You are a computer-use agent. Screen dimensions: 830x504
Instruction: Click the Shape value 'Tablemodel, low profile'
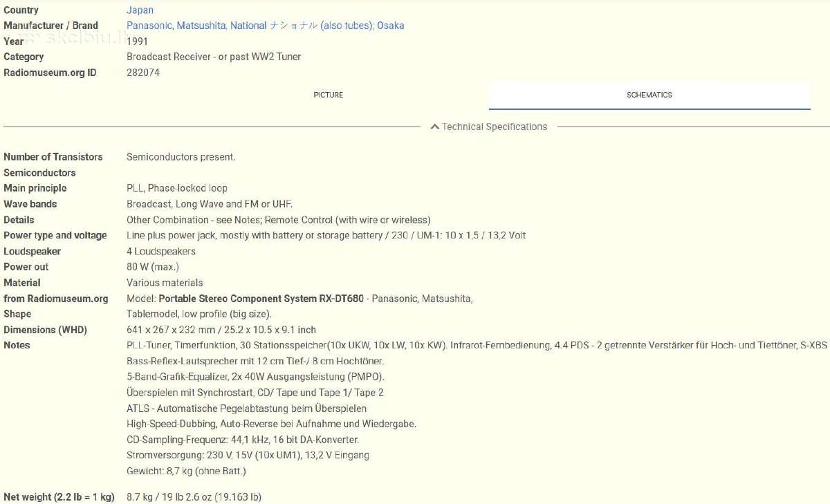(x=199, y=314)
